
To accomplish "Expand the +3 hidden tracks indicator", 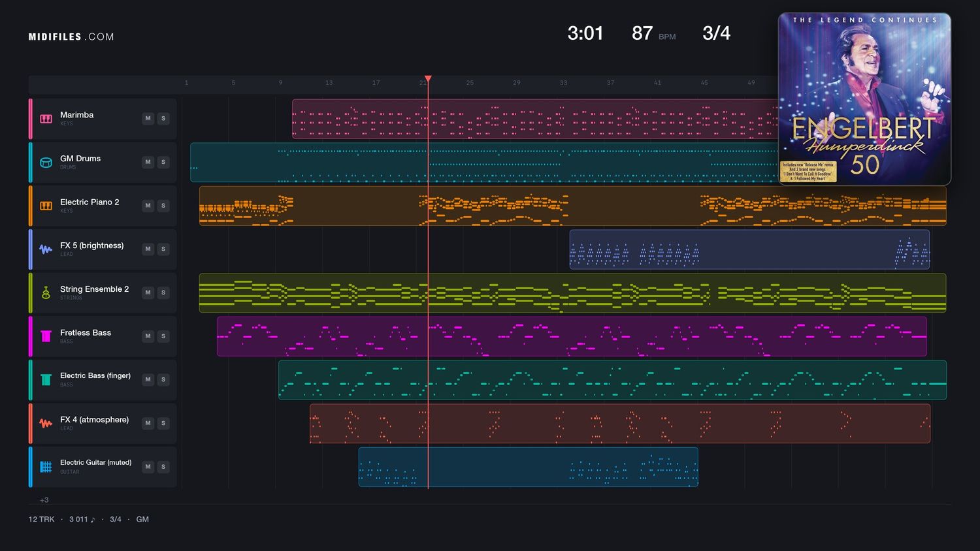I will (44, 500).
